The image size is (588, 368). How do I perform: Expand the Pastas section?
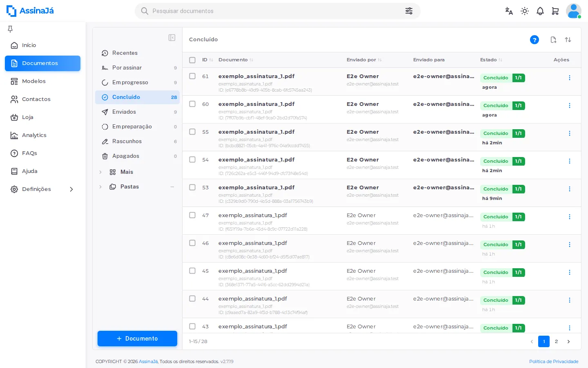pos(100,187)
